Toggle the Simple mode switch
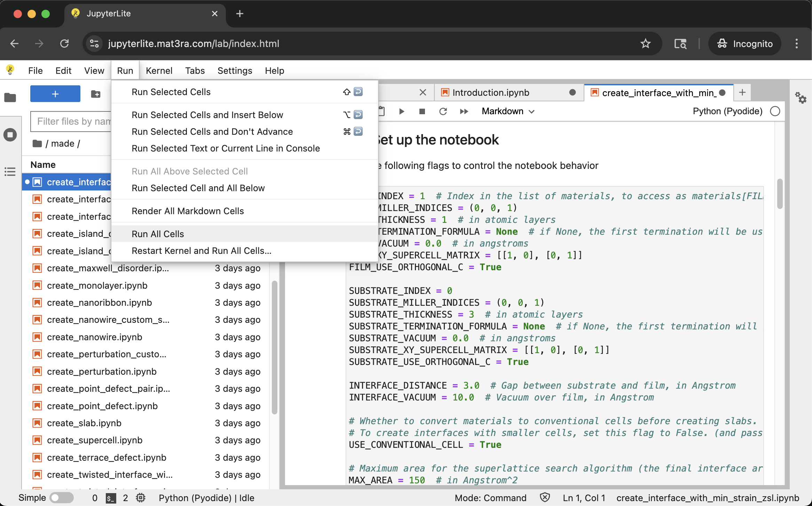The image size is (812, 506). 61,498
